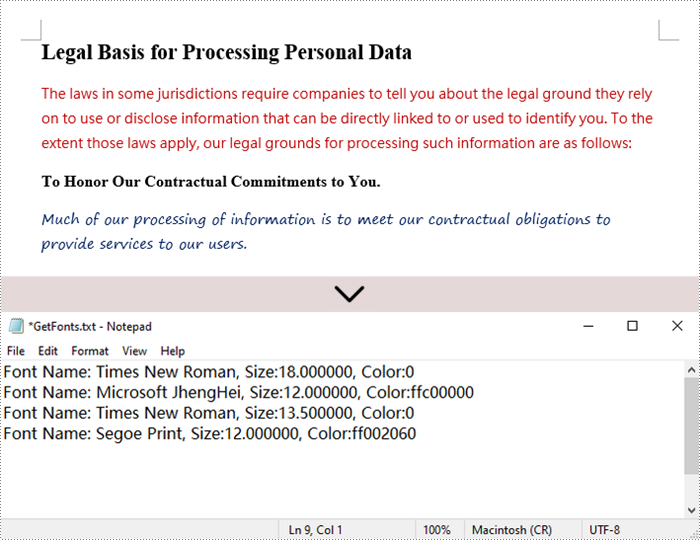
Task: Click the UTF-8 encoding status indicator
Action: click(x=604, y=530)
